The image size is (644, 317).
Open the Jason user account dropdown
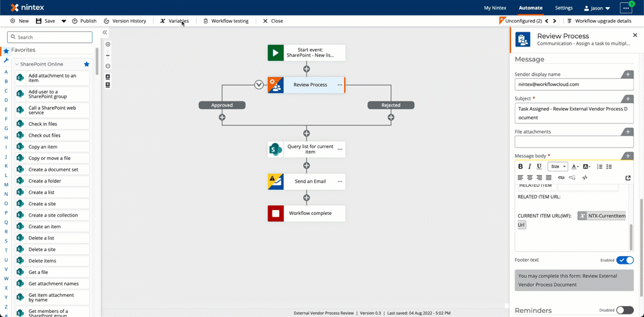pos(597,8)
